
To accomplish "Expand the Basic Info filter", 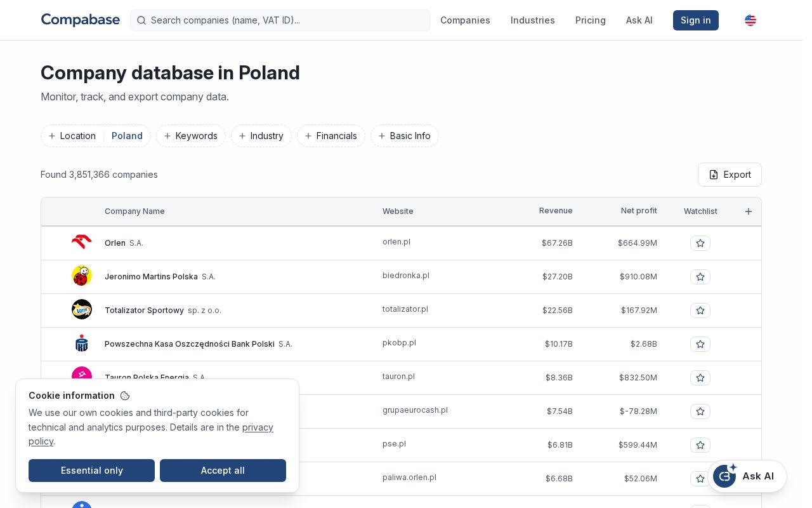I will [x=405, y=136].
